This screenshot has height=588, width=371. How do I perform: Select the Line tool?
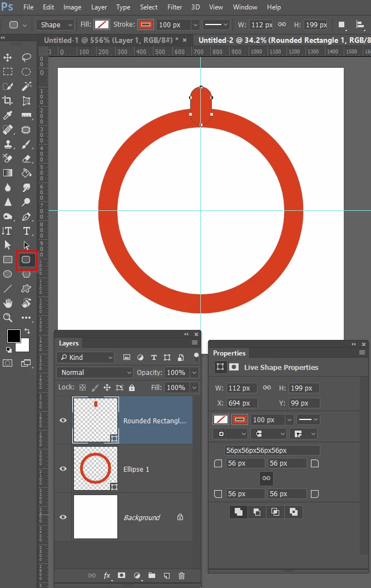point(7,289)
